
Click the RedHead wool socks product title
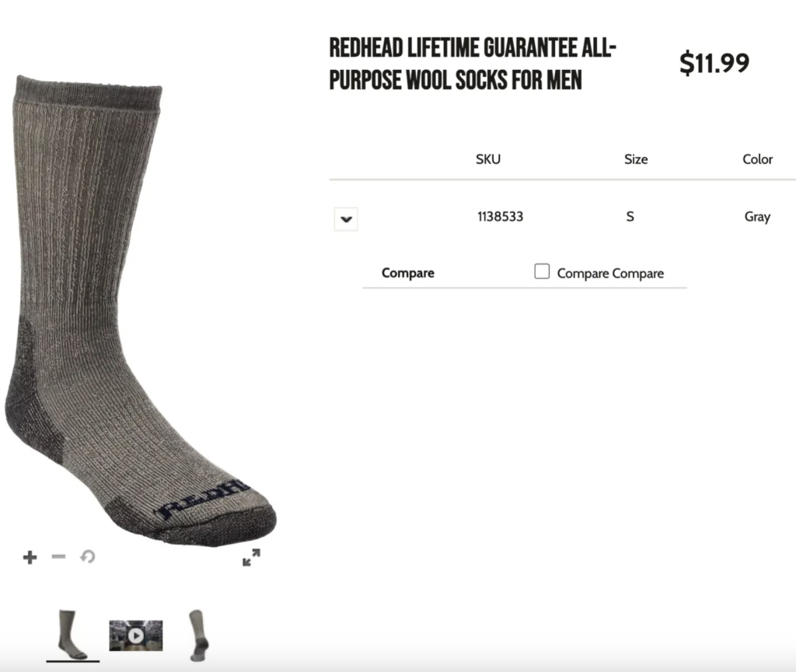tap(473, 64)
